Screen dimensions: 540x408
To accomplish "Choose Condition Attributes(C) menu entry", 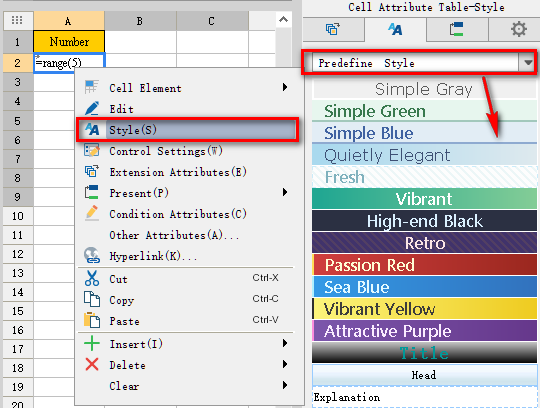I will coord(187,214).
